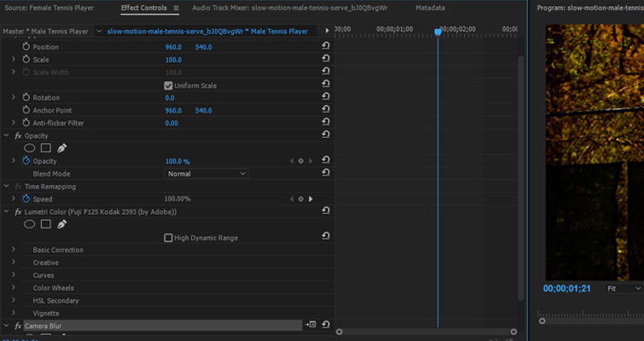This screenshot has height=341, width=644.
Task: Uncheck the Uniform Scale checkbox
Action: coord(168,85)
